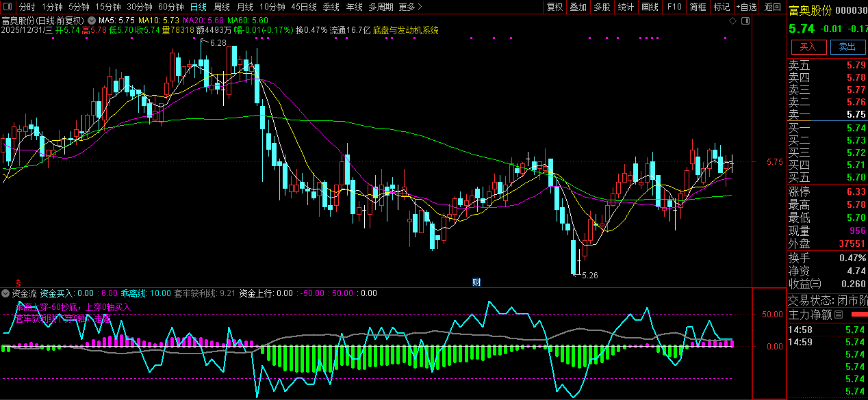Screen dimensions: 868x400
Task: Click the 买五 price 5.70
Action: click(x=856, y=177)
